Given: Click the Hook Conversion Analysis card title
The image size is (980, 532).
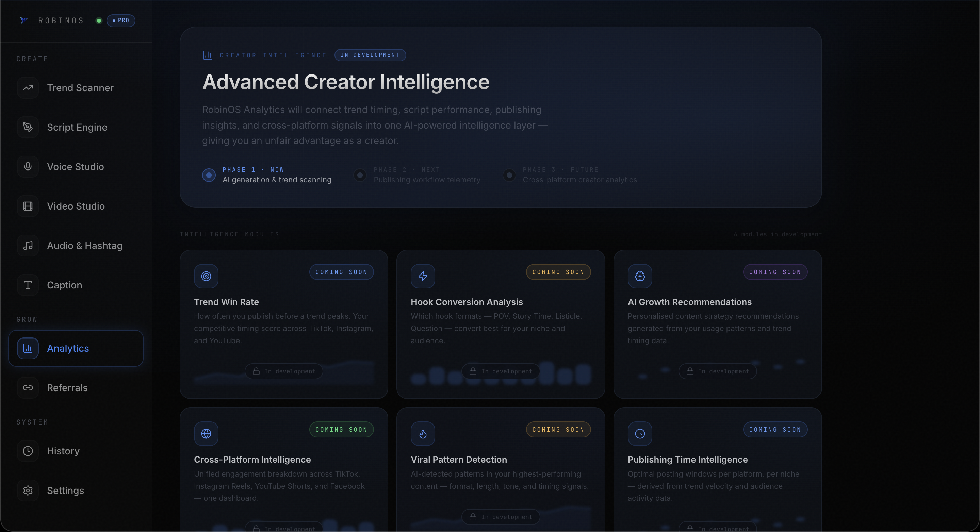Looking at the screenshot, I should point(467,302).
